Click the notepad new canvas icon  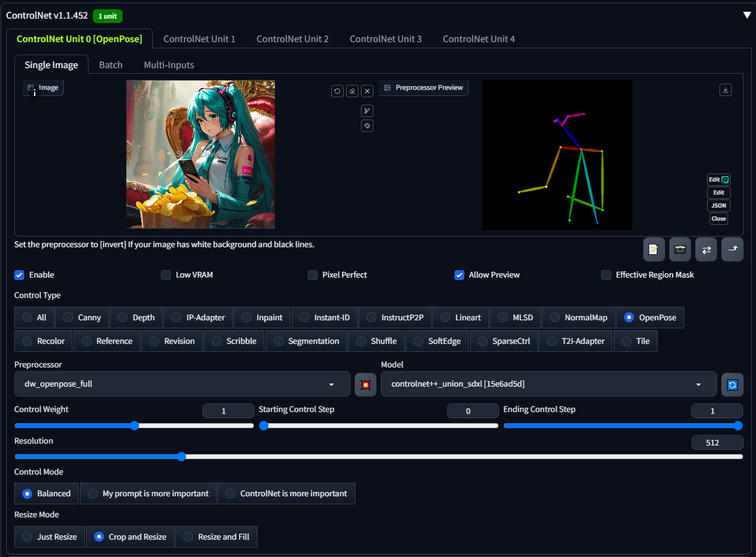[x=654, y=249]
